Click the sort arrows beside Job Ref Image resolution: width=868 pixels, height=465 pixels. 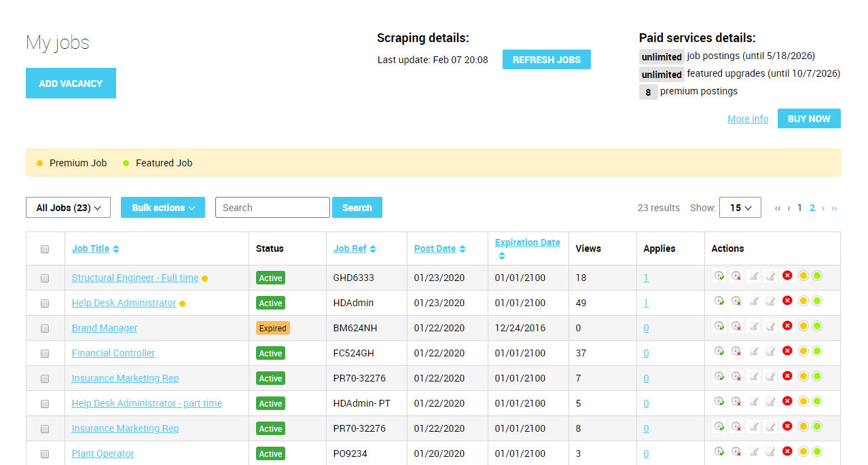click(373, 249)
